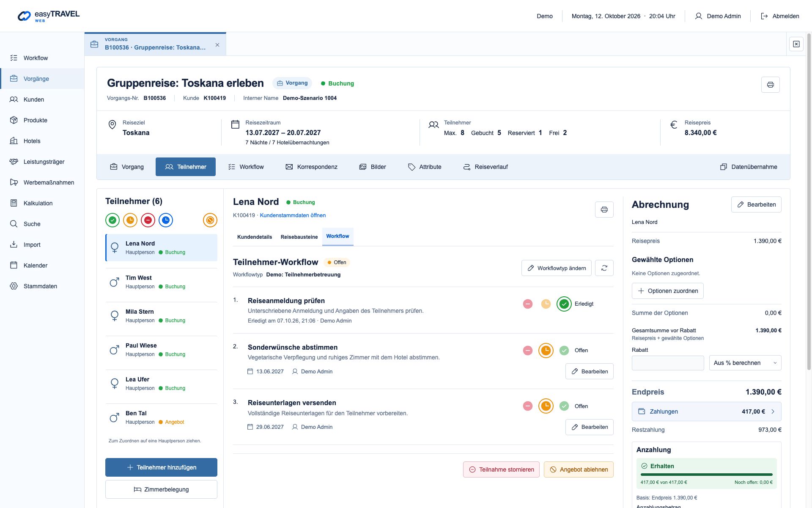Open Kalender from the sidebar
The image size is (812, 508).
point(42,265)
